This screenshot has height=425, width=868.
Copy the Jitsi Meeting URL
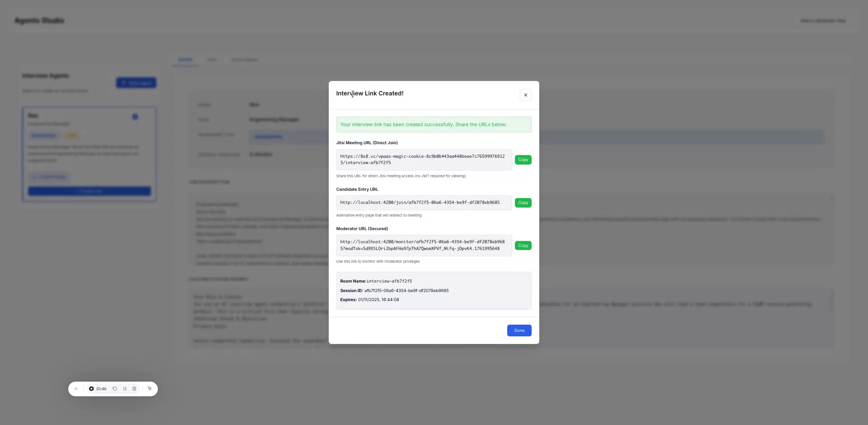(523, 160)
